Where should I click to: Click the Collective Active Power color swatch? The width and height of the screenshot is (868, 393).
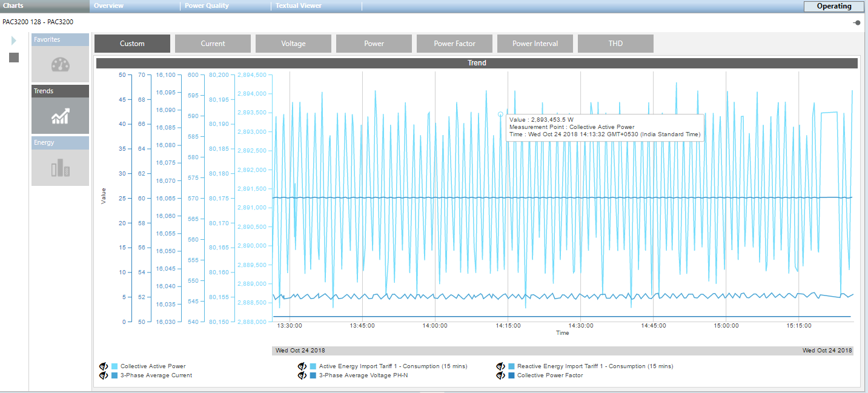[x=114, y=366]
